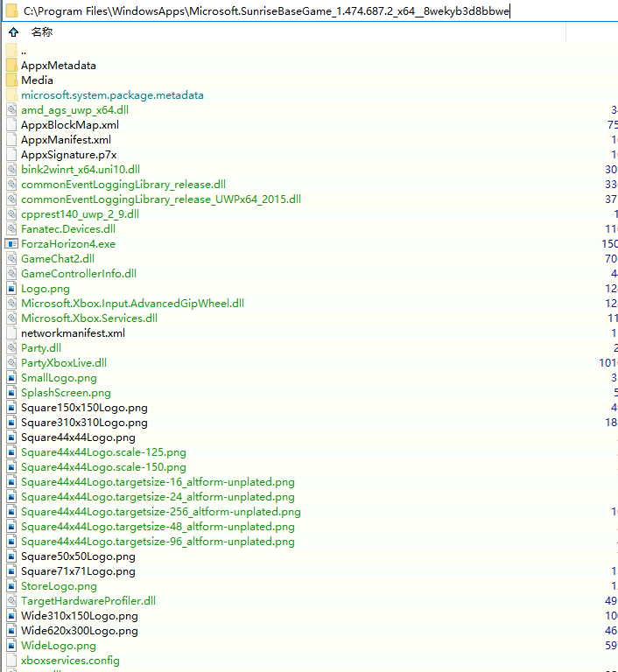
Task: Select the file name cpprest140_uwp_2_9.dll
Action: pyautogui.click(x=81, y=214)
